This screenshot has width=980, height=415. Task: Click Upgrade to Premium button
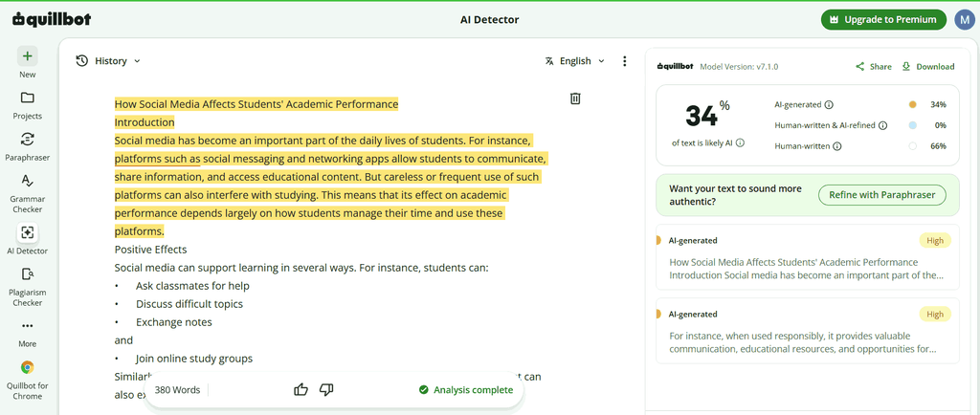884,20
